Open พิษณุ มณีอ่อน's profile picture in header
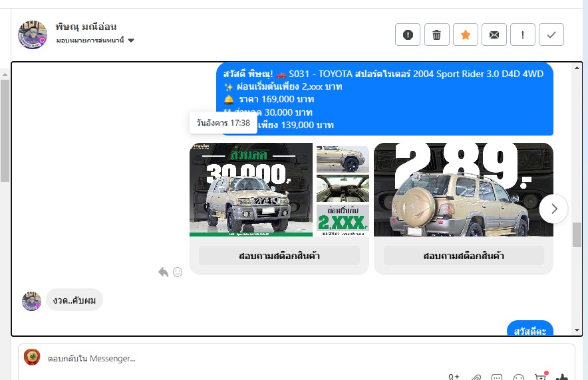588x380 pixels. point(33,35)
